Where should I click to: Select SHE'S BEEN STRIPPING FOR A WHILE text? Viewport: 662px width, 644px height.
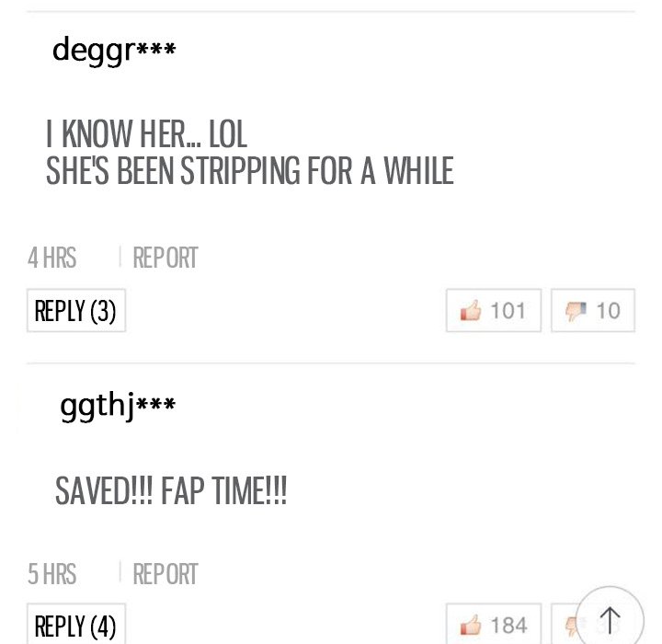tap(250, 170)
